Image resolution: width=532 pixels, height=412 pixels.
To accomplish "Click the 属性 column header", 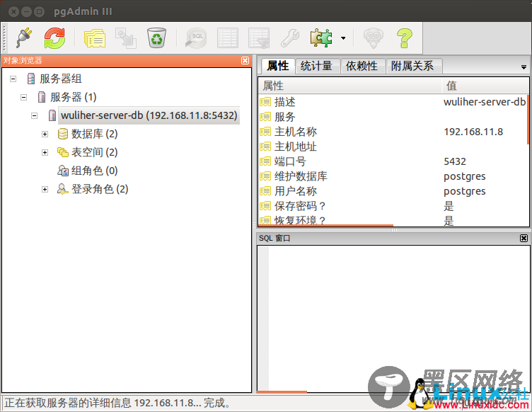I will (350, 86).
